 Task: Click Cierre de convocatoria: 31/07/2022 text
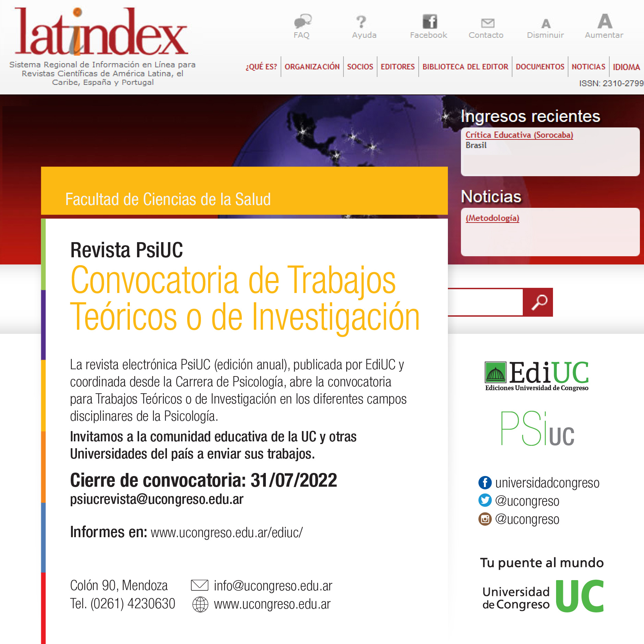pyautogui.click(x=203, y=480)
